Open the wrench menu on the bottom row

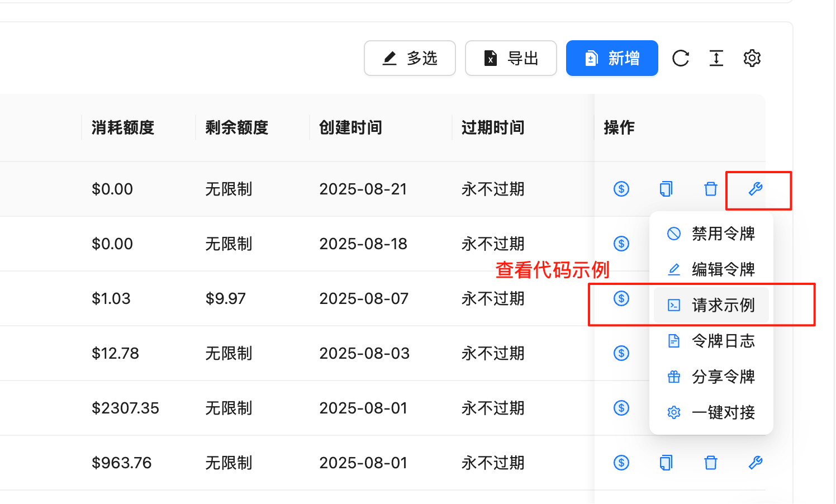tap(756, 463)
